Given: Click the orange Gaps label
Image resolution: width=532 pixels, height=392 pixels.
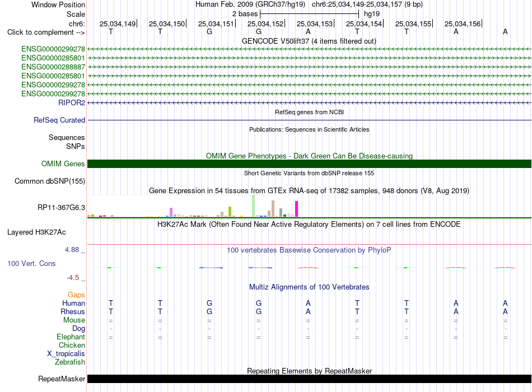Looking at the screenshot, I should click(x=76, y=295).
